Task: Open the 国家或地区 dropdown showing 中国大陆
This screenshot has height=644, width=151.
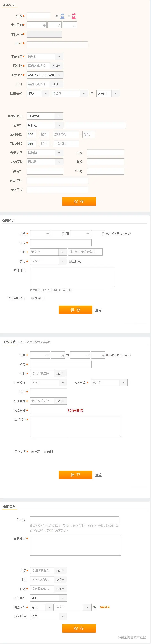Action: click(59, 116)
